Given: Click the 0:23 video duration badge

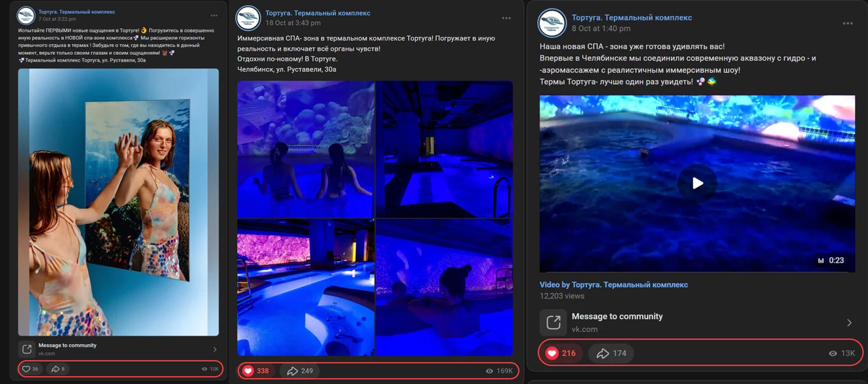Looking at the screenshot, I should click(830, 260).
